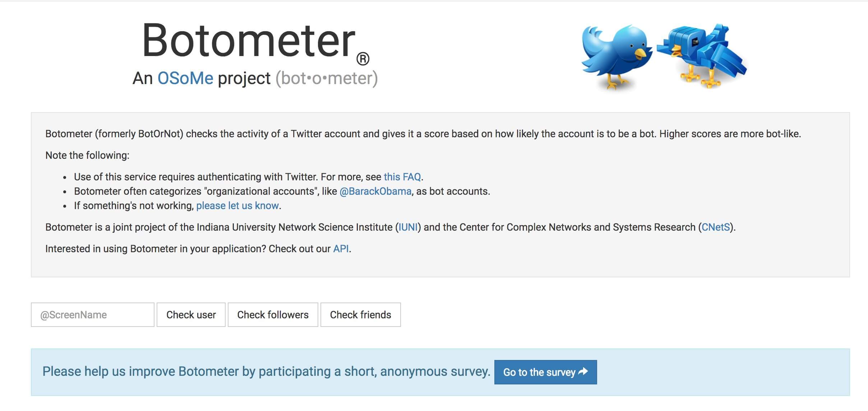Click the registered trademark symbol beside Botometer
868x411 pixels.
(363, 59)
